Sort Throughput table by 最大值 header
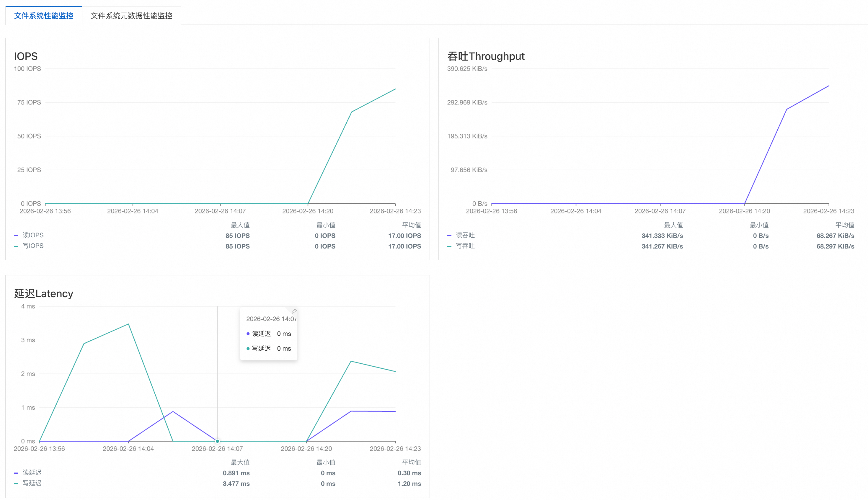This screenshot has height=500, width=868. (673, 225)
